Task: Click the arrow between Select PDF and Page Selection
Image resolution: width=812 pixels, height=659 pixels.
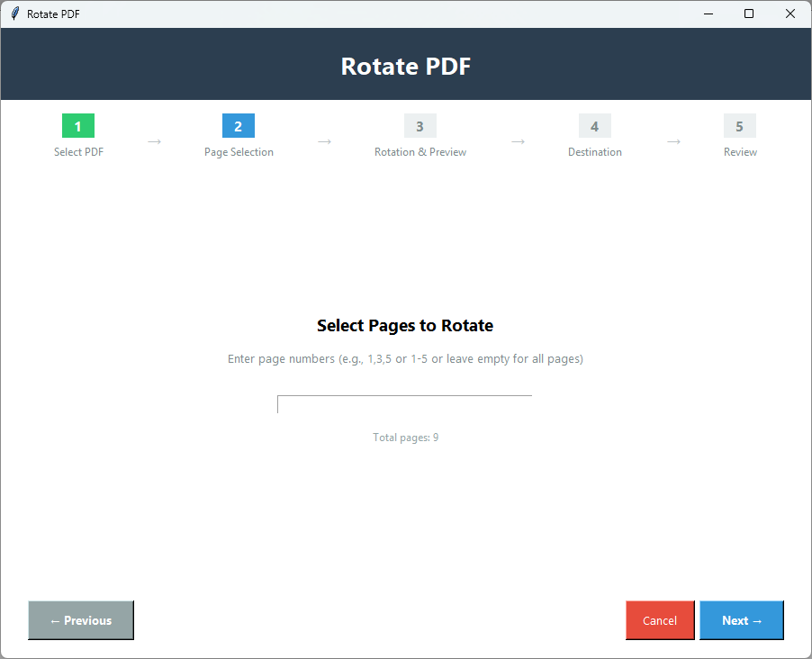Action: (155, 141)
